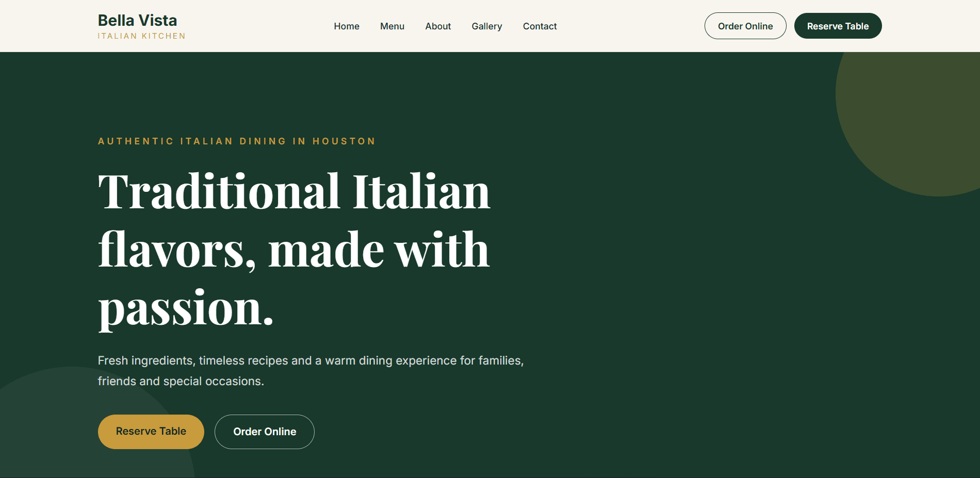Click the header Order Online button

(x=745, y=26)
